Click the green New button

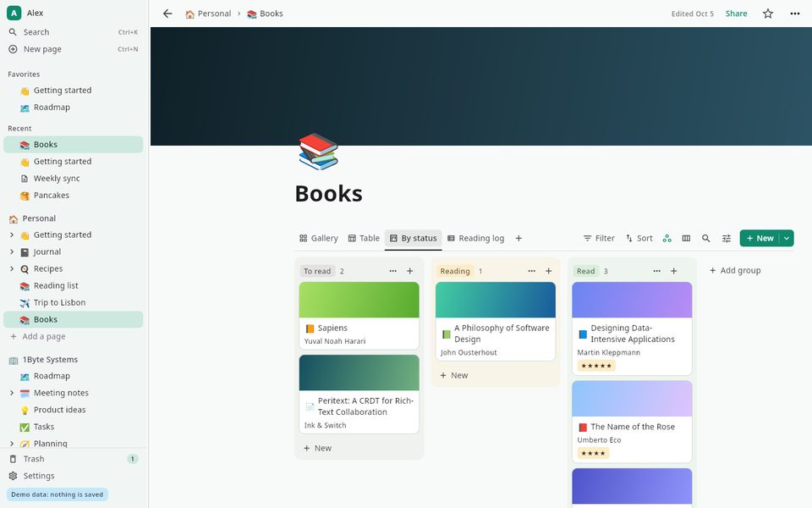coord(760,239)
